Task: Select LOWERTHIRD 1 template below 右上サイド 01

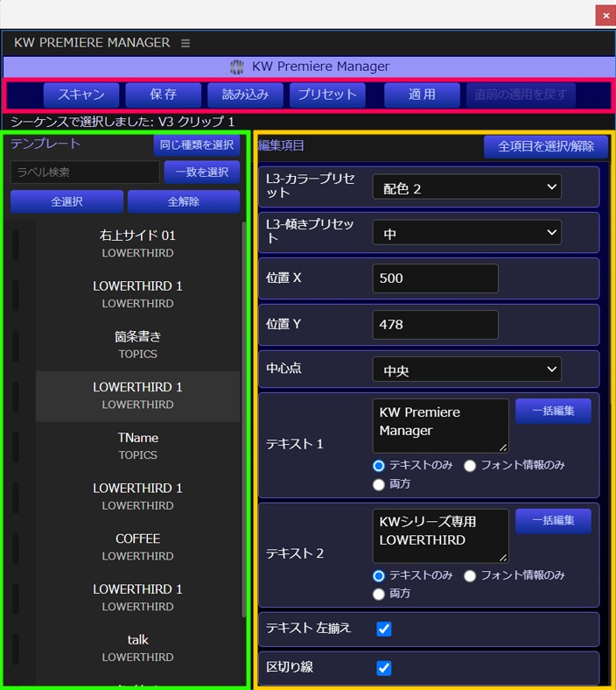Action: 137,295
